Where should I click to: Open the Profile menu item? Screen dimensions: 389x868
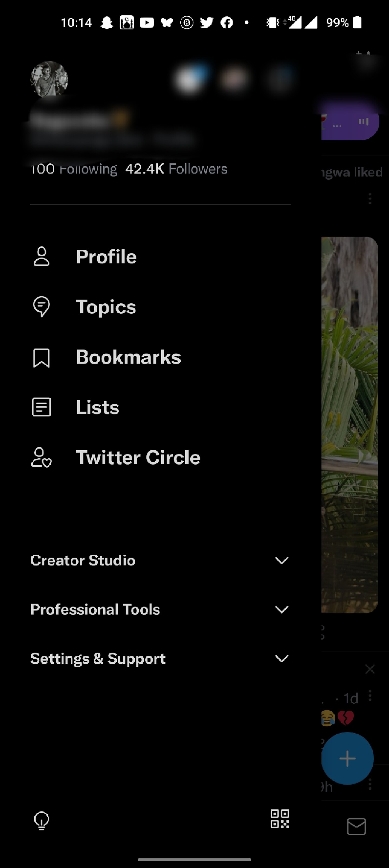(x=160, y=257)
